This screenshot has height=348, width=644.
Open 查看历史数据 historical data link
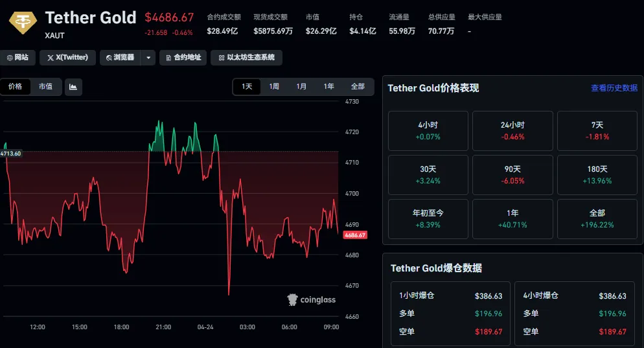[x=614, y=88]
